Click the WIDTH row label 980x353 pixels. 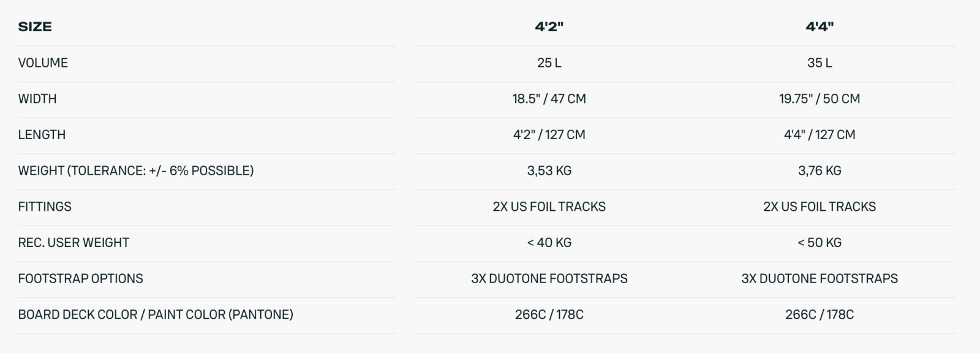click(37, 99)
